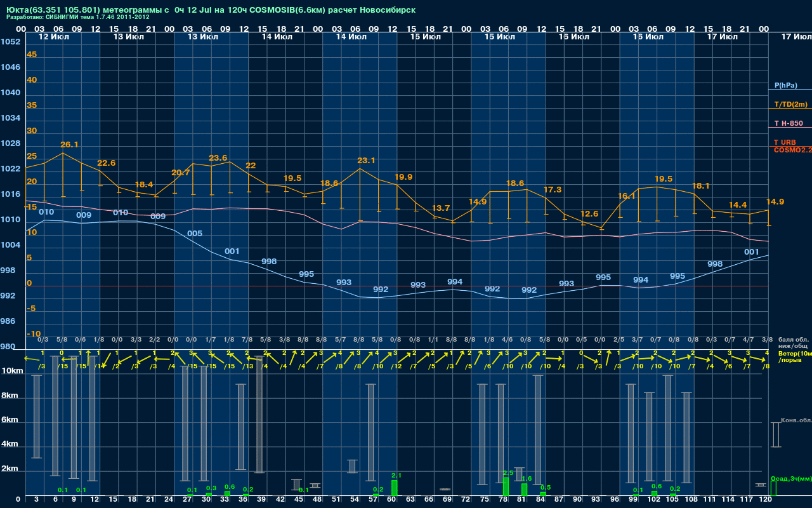This screenshot has height=508, width=812.
Task: Click the -10 temperature axis label
Action: (x=34, y=334)
